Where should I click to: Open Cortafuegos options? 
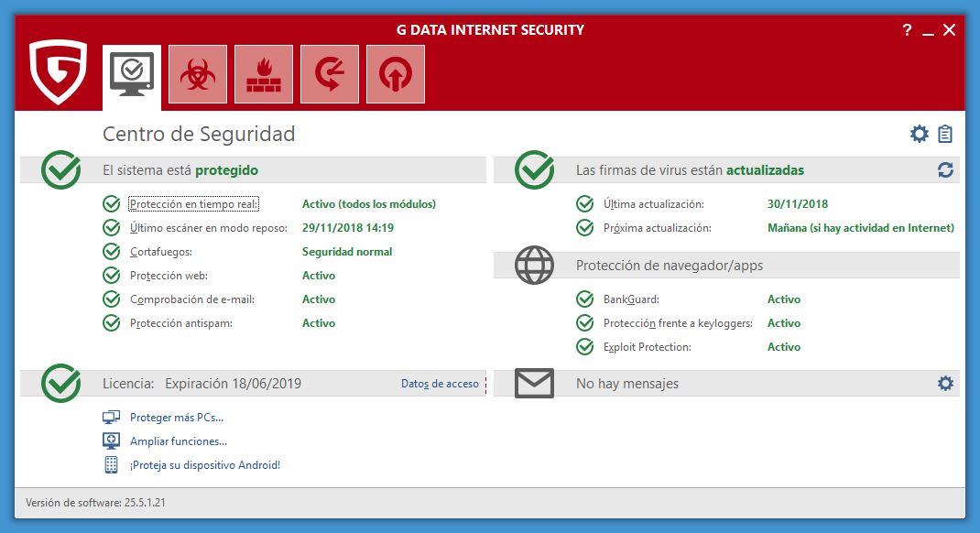click(x=161, y=252)
